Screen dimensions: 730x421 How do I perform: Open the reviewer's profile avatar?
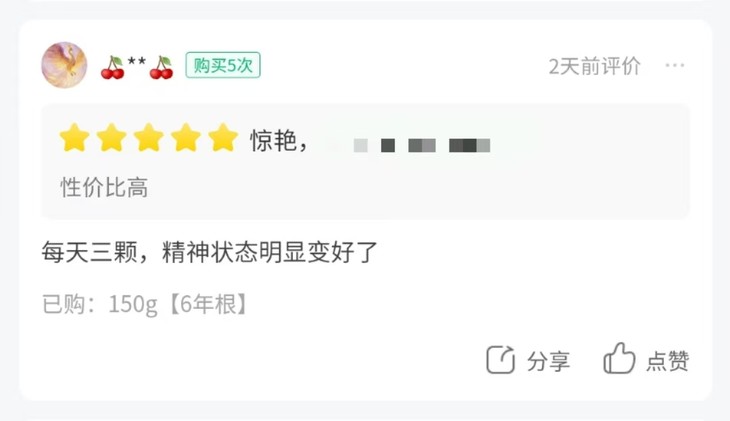[x=64, y=65]
